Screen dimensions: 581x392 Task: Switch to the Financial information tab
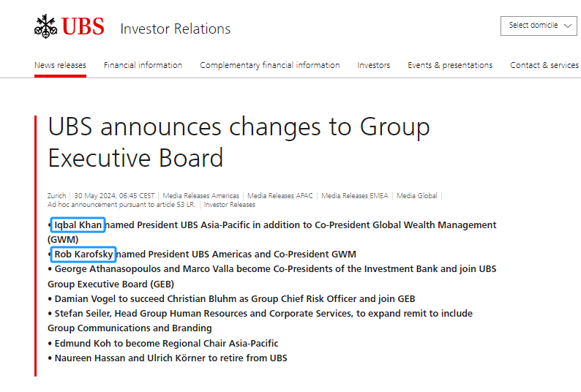143,65
